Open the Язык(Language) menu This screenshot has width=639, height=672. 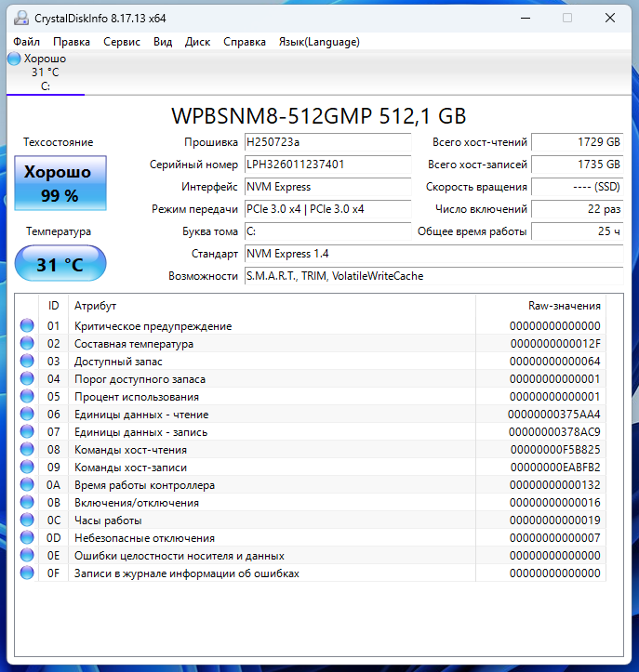[x=319, y=42]
